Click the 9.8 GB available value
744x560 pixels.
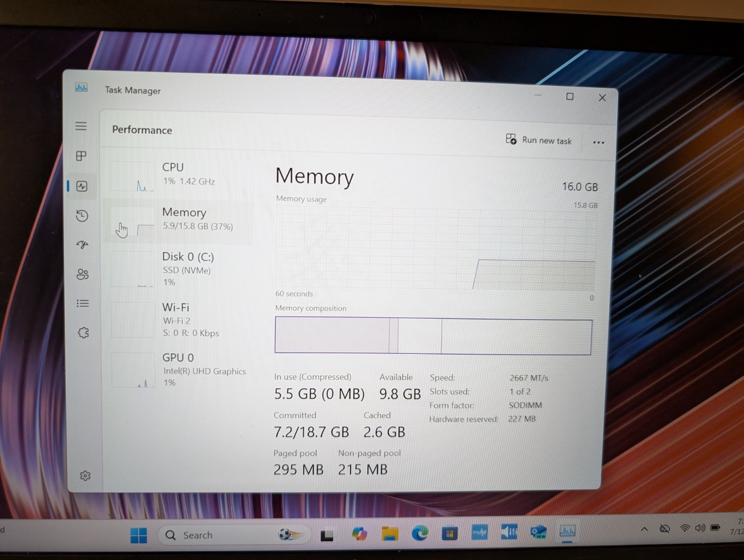(400, 394)
